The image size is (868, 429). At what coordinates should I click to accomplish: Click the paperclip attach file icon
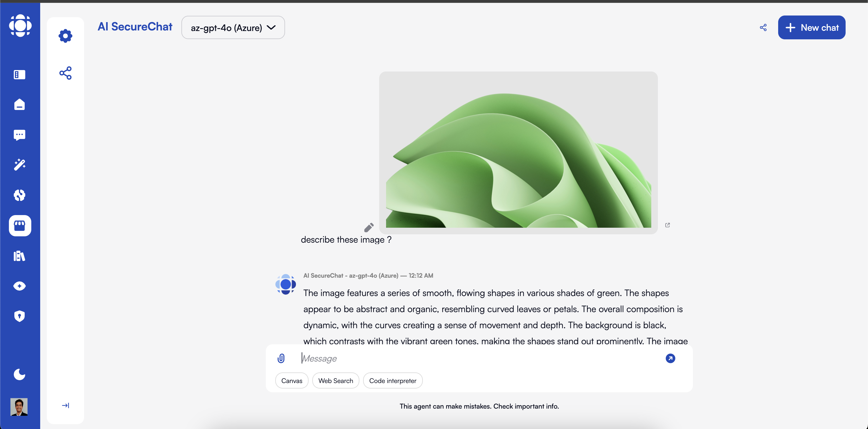tap(281, 358)
